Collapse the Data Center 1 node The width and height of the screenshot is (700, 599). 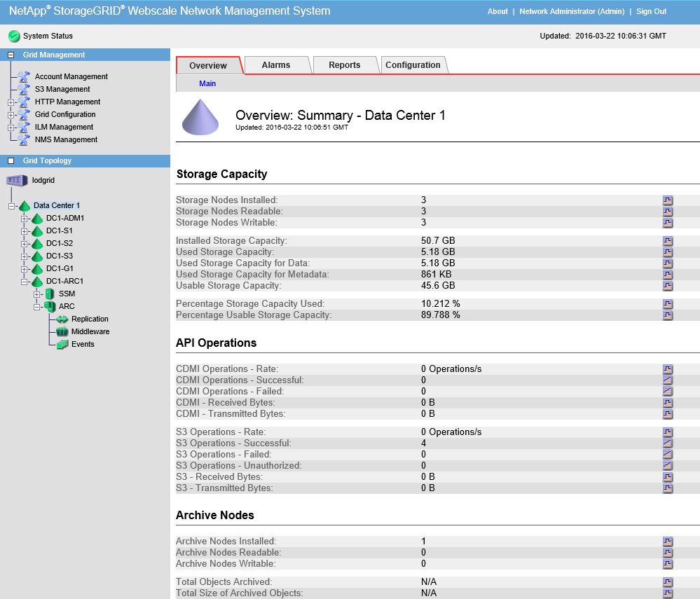tap(11, 206)
